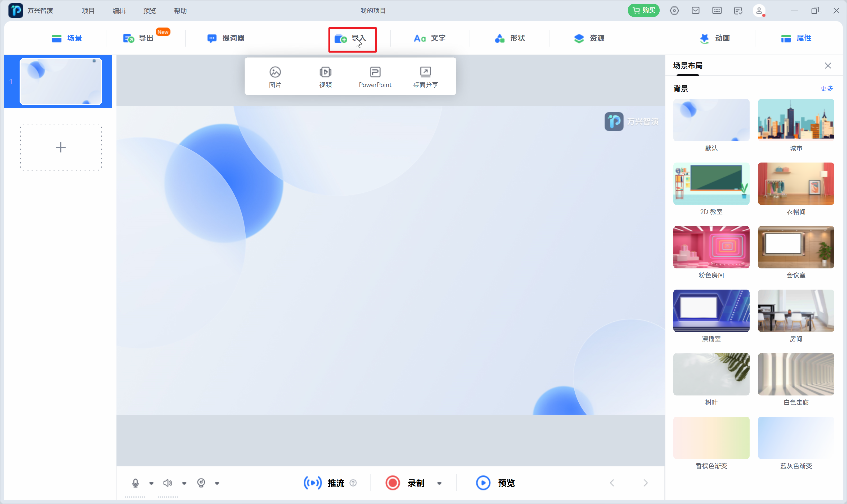
Task: Toggle the speaker audio icon
Action: point(168,483)
